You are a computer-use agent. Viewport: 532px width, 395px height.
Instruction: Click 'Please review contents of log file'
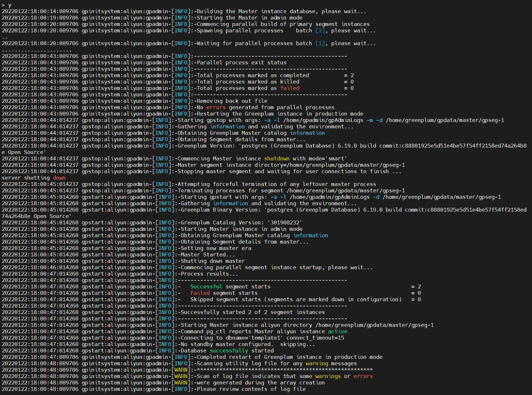pyautogui.click(x=251, y=389)
